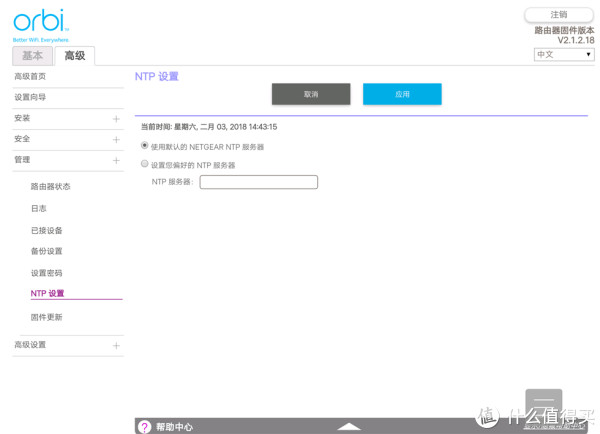Switch to the 高级 tab
Image resolution: width=600 pixels, height=434 pixels.
(x=75, y=56)
